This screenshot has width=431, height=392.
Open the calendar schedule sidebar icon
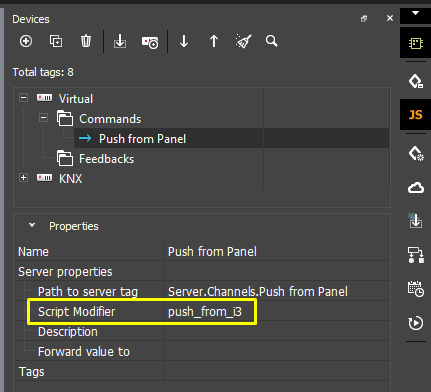(416, 289)
